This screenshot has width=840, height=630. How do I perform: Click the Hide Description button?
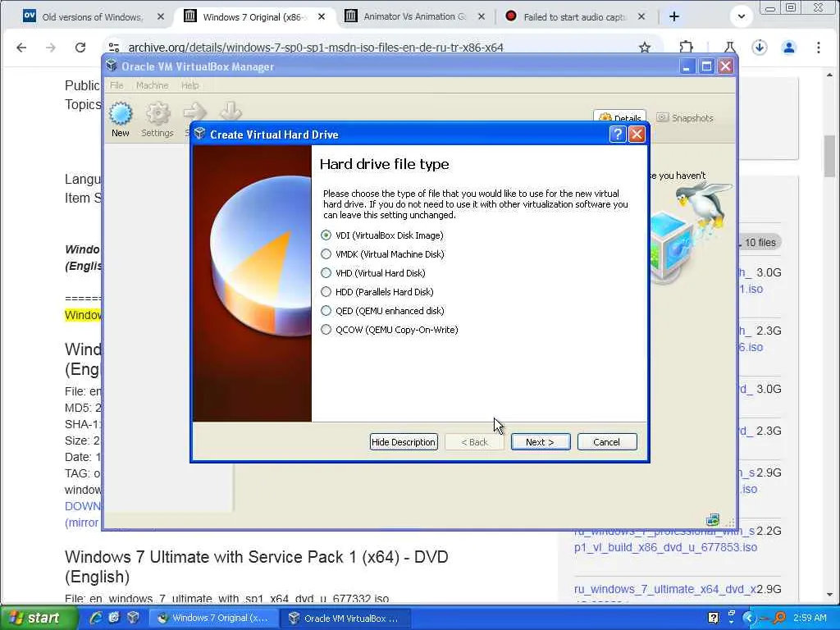pyautogui.click(x=404, y=442)
